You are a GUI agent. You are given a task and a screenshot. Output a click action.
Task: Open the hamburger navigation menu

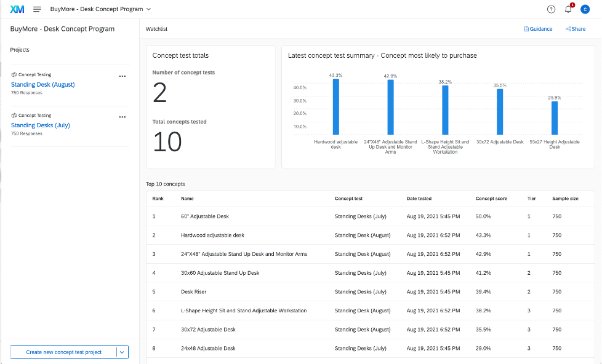[37, 9]
